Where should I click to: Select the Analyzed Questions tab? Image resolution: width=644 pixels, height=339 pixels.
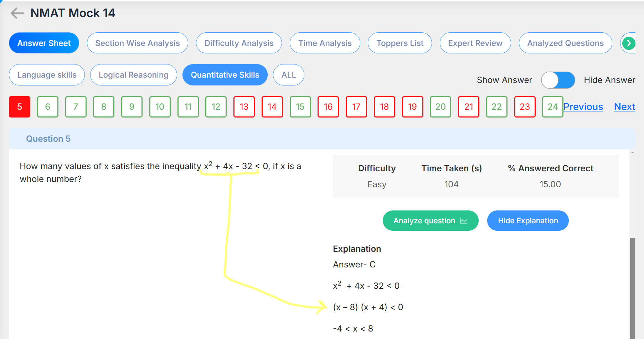565,43
